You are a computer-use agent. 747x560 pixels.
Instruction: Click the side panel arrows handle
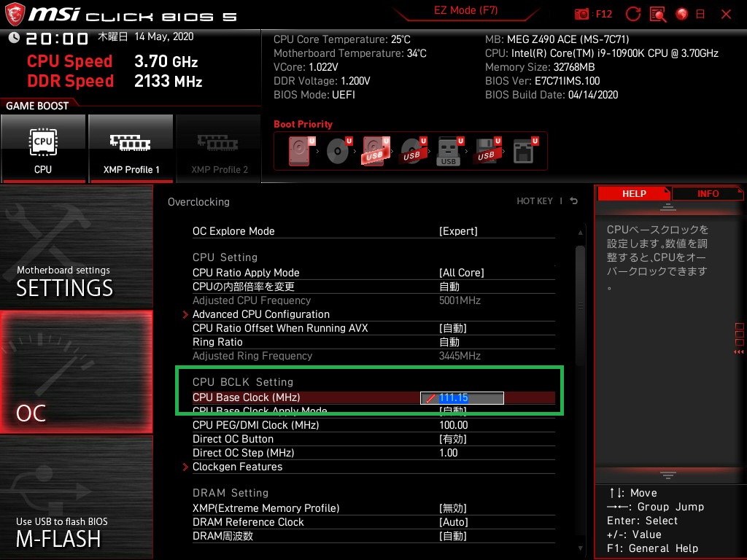point(739,338)
